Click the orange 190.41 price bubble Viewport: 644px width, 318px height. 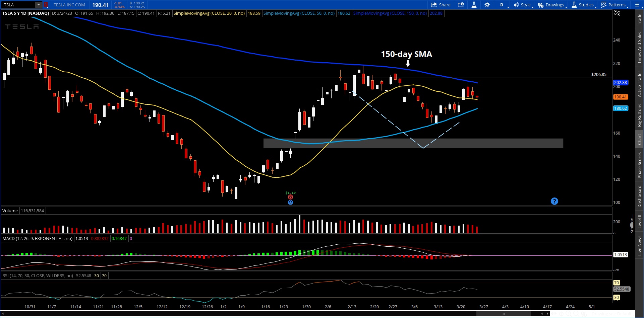(x=621, y=97)
